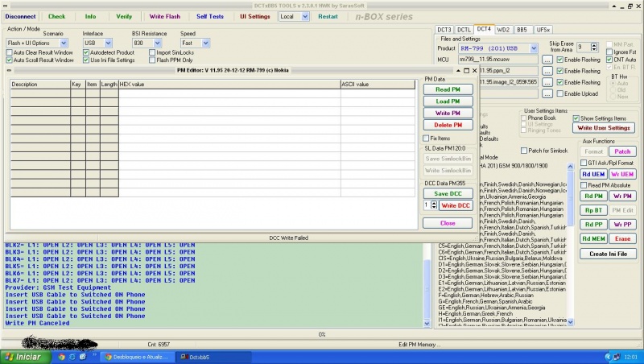Expand the Scenario Flash + UI Options dropdown

coord(64,43)
